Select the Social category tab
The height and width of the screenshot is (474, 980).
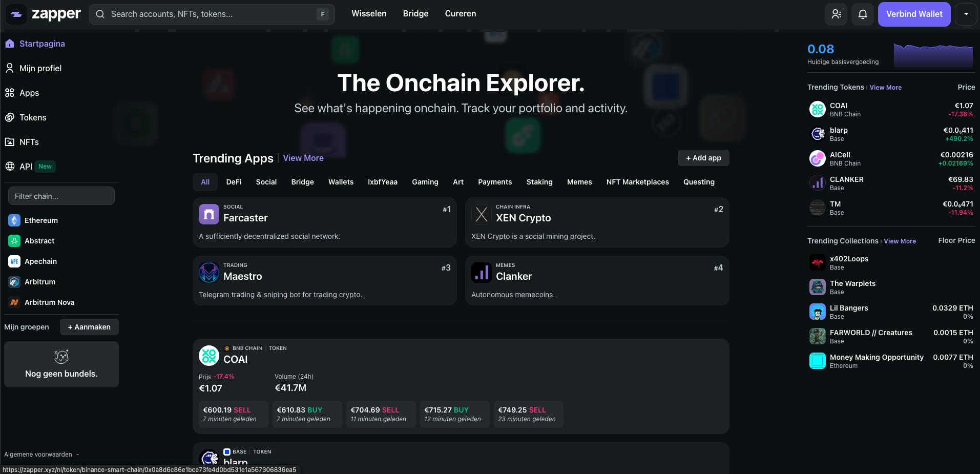pyautogui.click(x=266, y=182)
